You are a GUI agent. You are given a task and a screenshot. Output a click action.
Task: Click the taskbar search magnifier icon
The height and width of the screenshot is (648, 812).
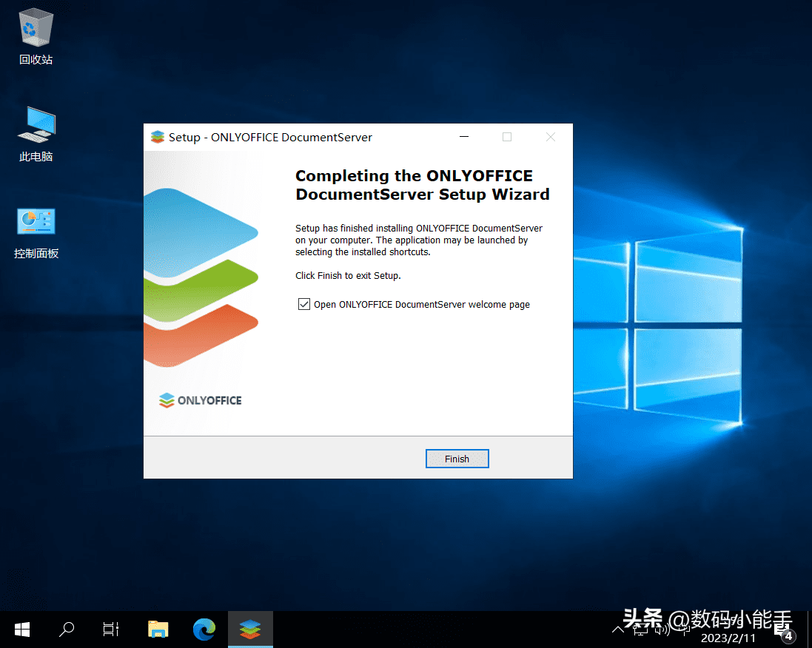(67, 630)
